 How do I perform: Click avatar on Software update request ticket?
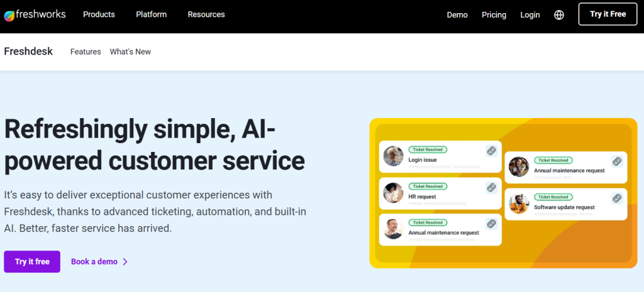tap(519, 204)
